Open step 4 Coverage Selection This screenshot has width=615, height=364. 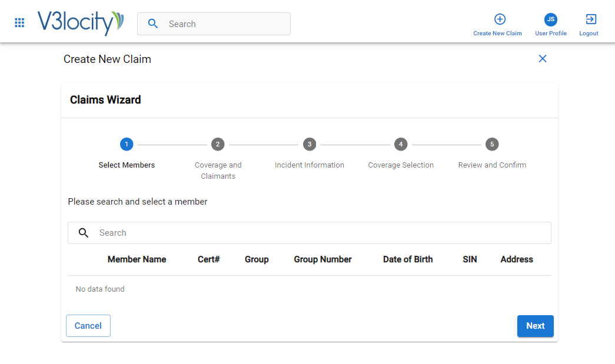(401, 145)
